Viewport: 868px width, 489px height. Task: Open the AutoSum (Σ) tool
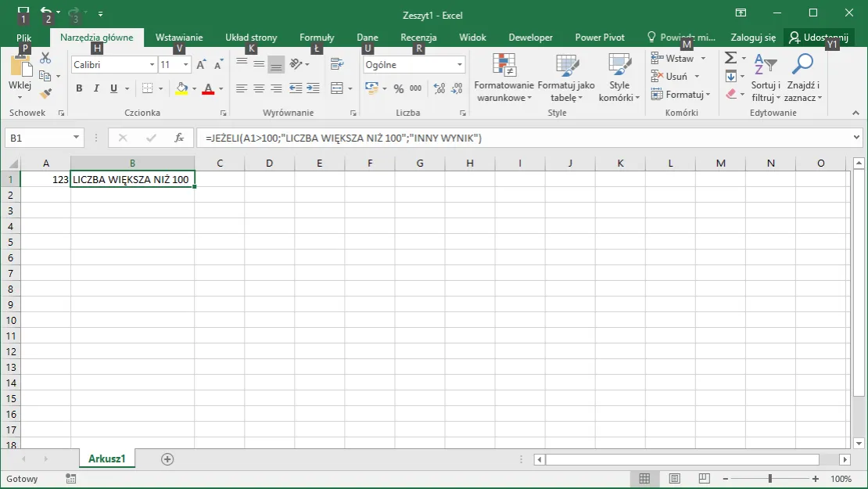[731, 56]
